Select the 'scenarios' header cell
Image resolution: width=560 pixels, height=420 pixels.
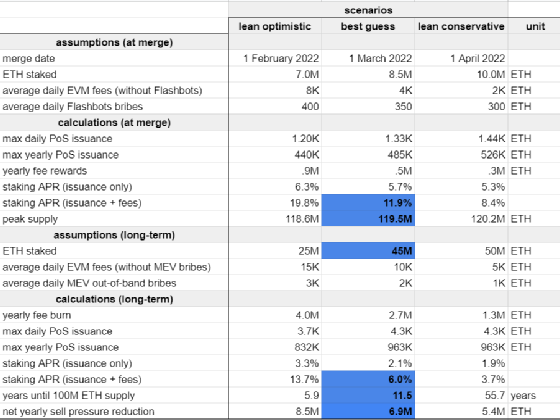(368, 10)
